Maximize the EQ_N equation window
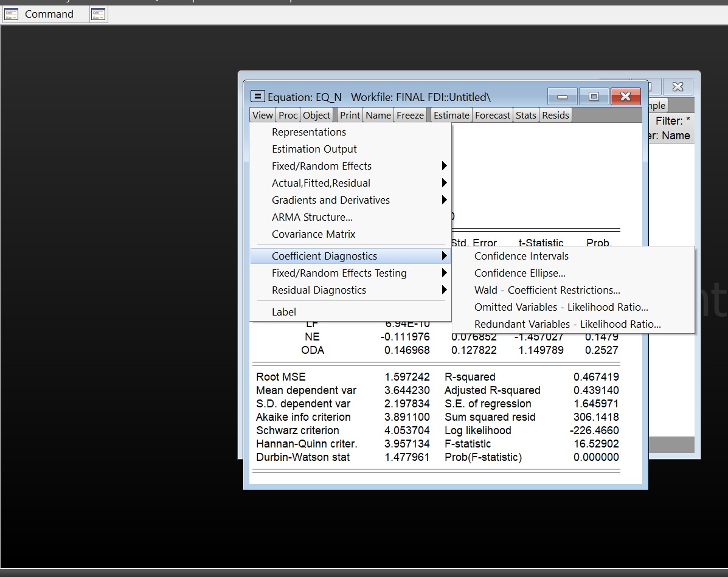Screen dimensions: 728x577 click(594, 97)
